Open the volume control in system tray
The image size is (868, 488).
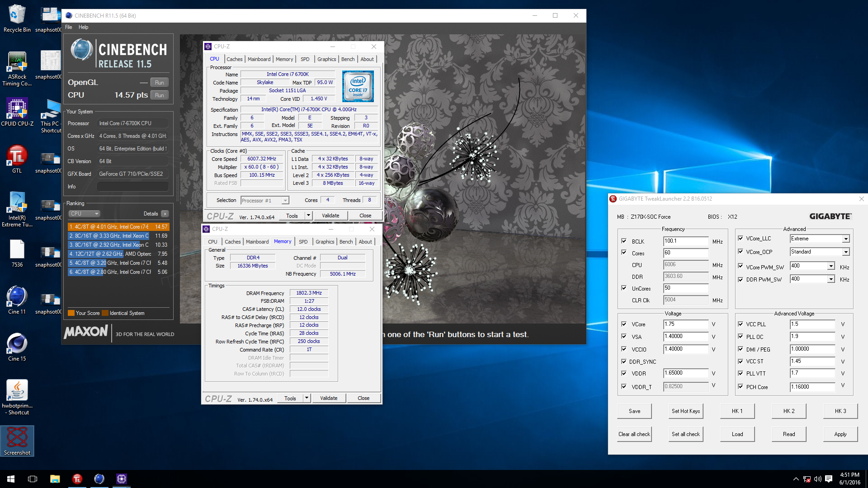[817, 479]
